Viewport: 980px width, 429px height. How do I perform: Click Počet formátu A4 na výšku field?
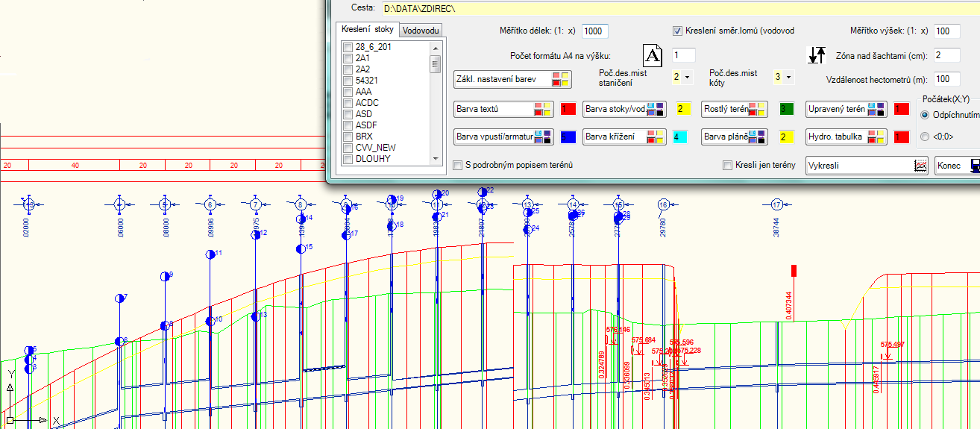pos(683,55)
